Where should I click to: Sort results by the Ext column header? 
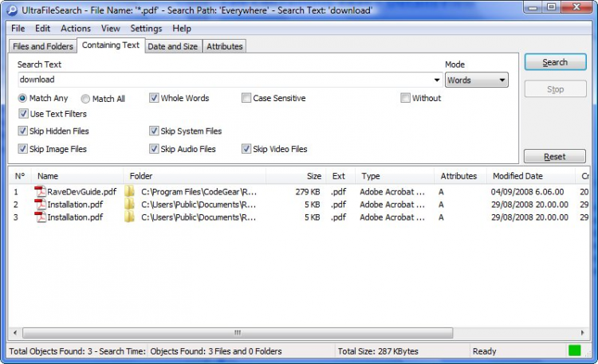coord(340,176)
